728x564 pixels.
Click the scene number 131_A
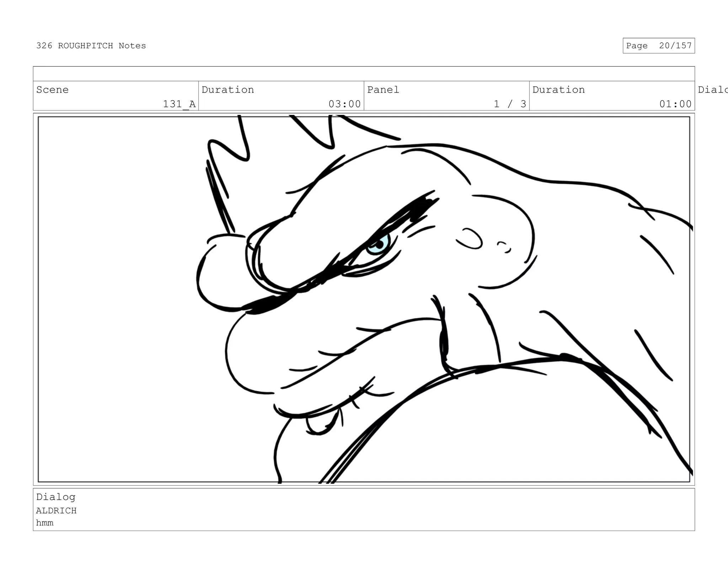pyautogui.click(x=179, y=104)
